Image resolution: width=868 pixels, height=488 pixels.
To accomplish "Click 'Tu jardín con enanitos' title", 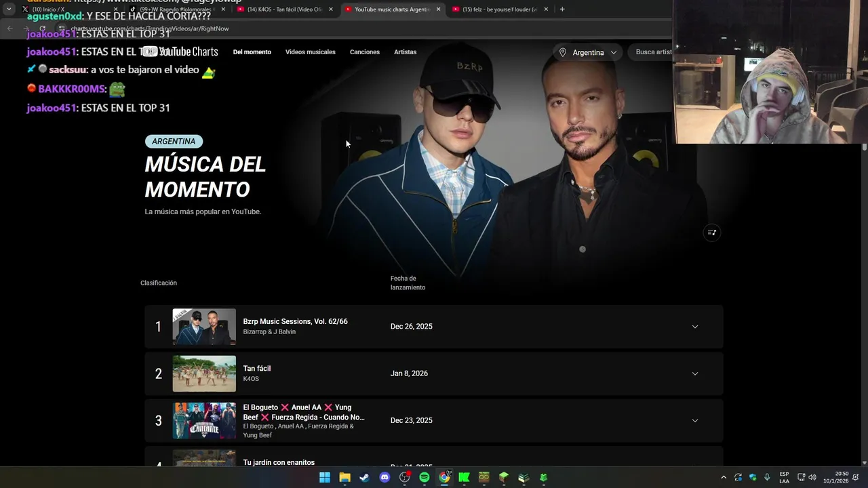I will tap(279, 462).
